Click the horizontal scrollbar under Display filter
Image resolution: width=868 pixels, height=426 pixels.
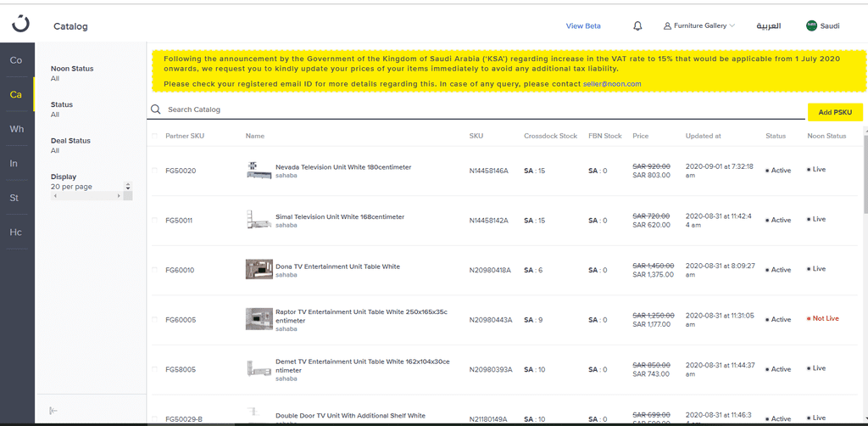[x=87, y=196]
